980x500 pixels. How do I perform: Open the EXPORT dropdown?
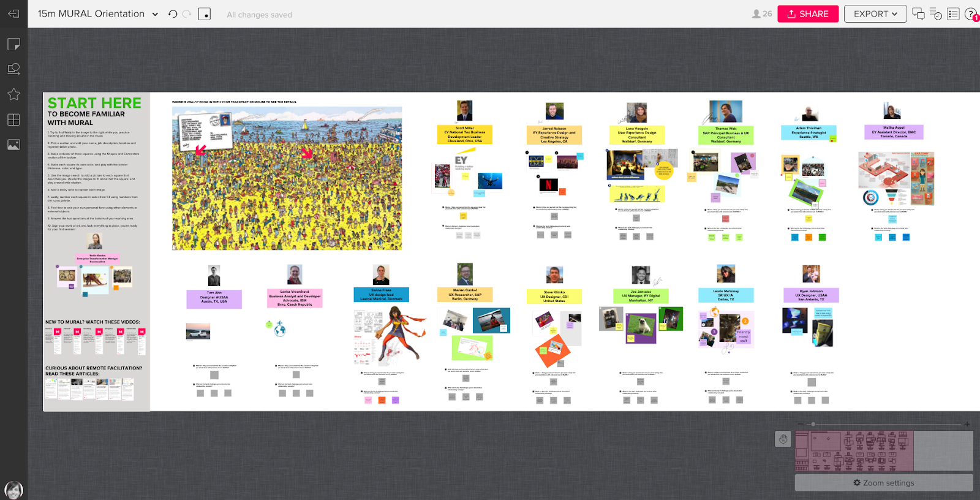point(875,13)
